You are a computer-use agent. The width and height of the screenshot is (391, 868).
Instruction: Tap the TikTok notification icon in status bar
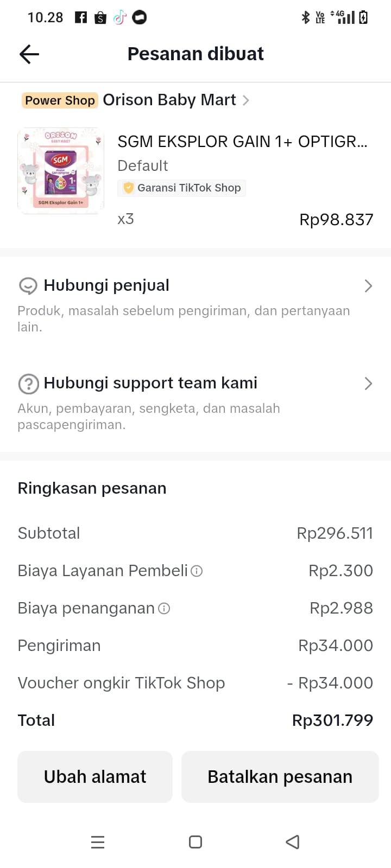point(119,18)
